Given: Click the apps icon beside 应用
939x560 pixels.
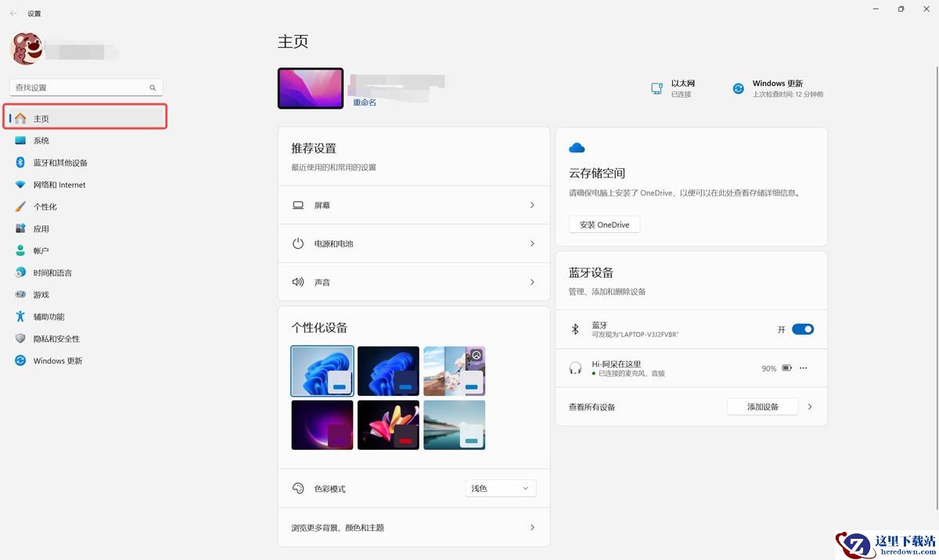Looking at the screenshot, I should [20, 228].
